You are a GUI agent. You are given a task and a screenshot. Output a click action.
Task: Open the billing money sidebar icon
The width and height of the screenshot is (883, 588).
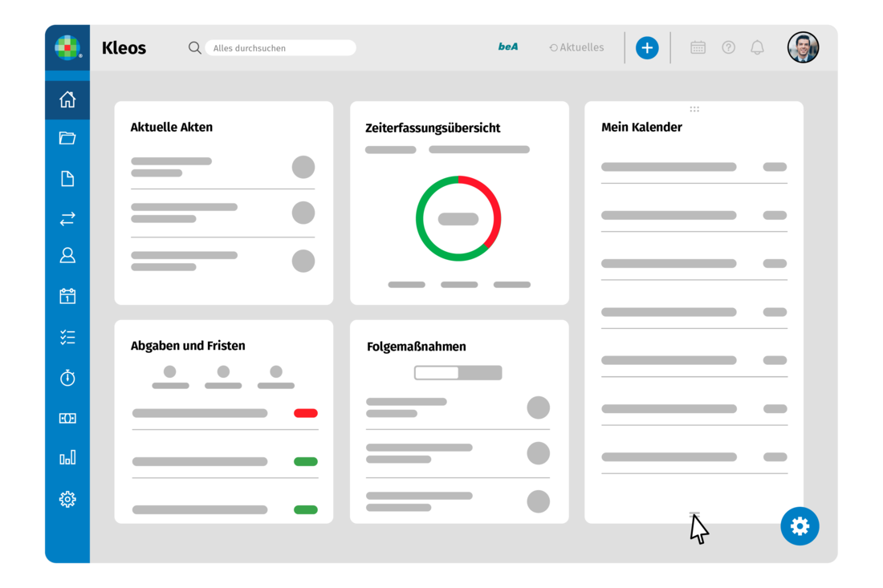click(67, 418)
